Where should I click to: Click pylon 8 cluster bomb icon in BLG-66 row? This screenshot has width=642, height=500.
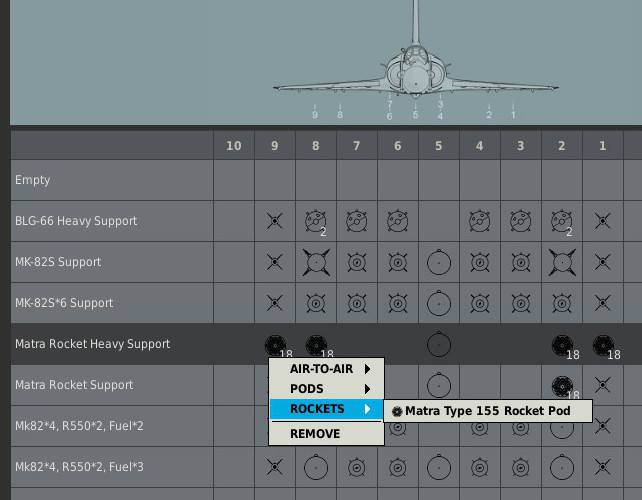click(316, 221)
